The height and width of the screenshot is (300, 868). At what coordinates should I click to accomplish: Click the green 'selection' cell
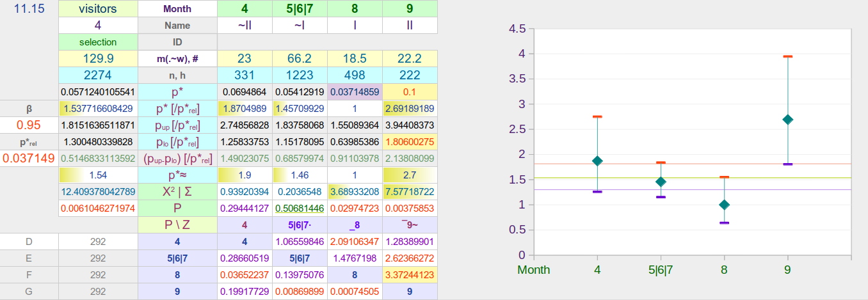click(x=98, y=42)
